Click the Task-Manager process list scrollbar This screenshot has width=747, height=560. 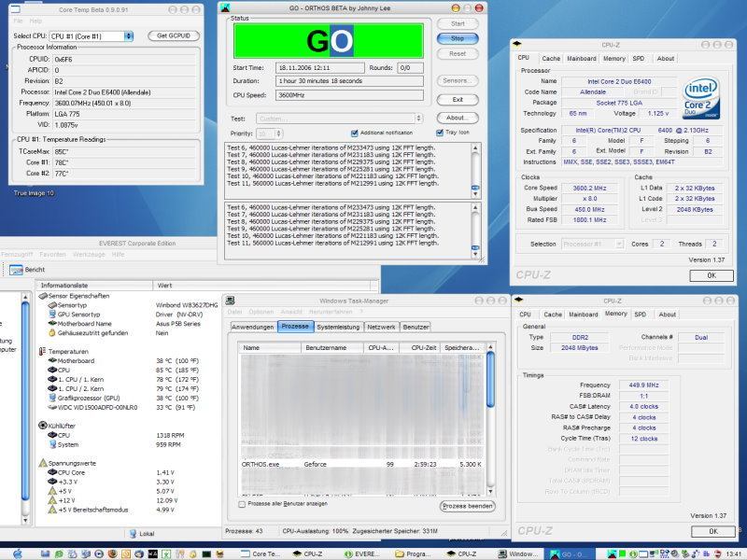(491, 419)
